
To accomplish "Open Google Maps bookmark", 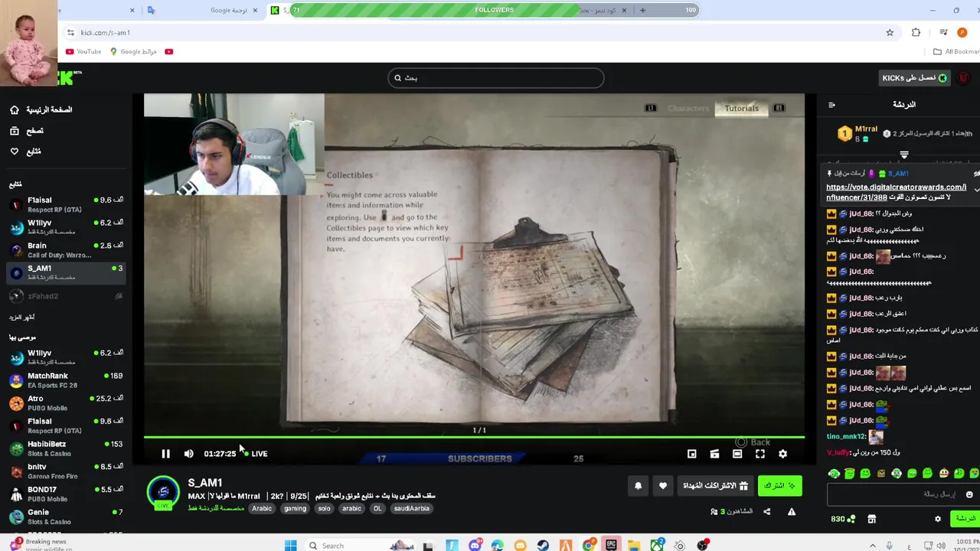I will click(133, 51).
